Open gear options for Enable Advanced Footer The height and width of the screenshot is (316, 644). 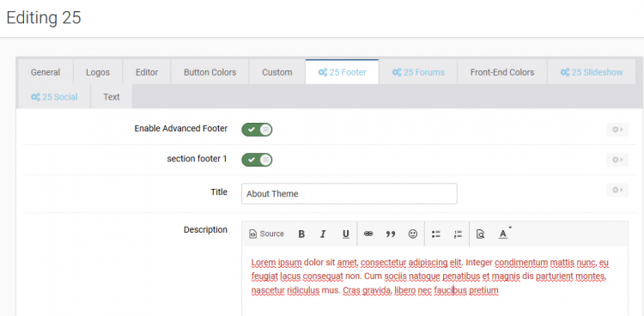pos(617,130)
